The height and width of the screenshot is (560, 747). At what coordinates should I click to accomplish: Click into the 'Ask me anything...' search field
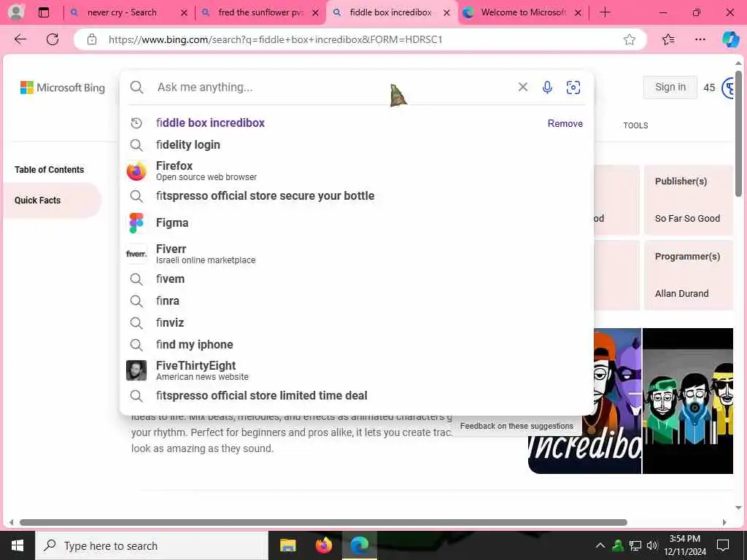(x=333, y=87)
